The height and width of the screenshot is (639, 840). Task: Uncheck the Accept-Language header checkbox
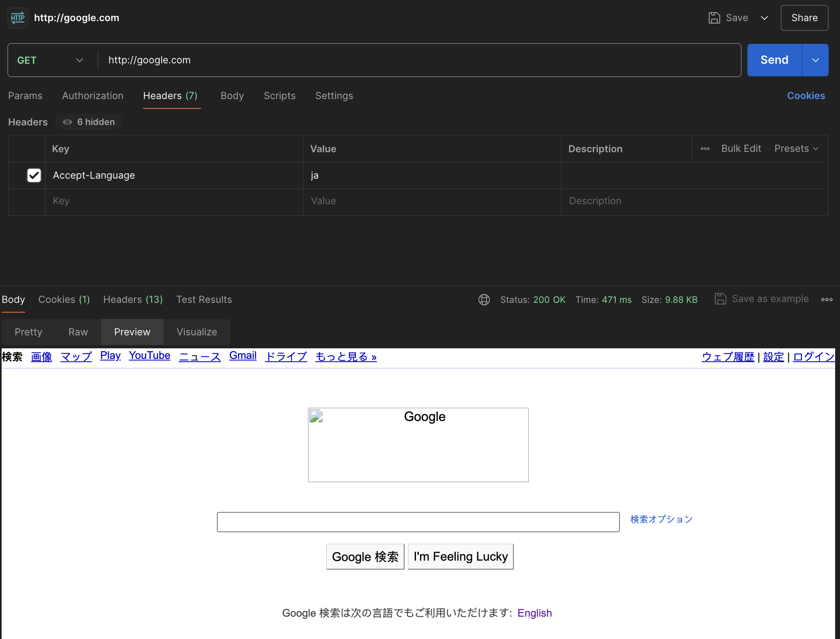[34, 175]
